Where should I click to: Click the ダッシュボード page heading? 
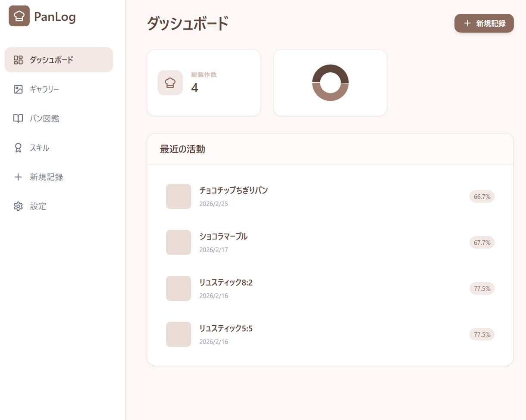tap(188, 23)
